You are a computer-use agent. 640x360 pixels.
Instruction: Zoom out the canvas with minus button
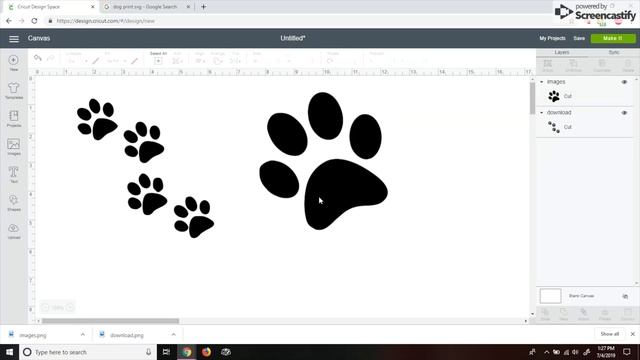click(45, 307)
